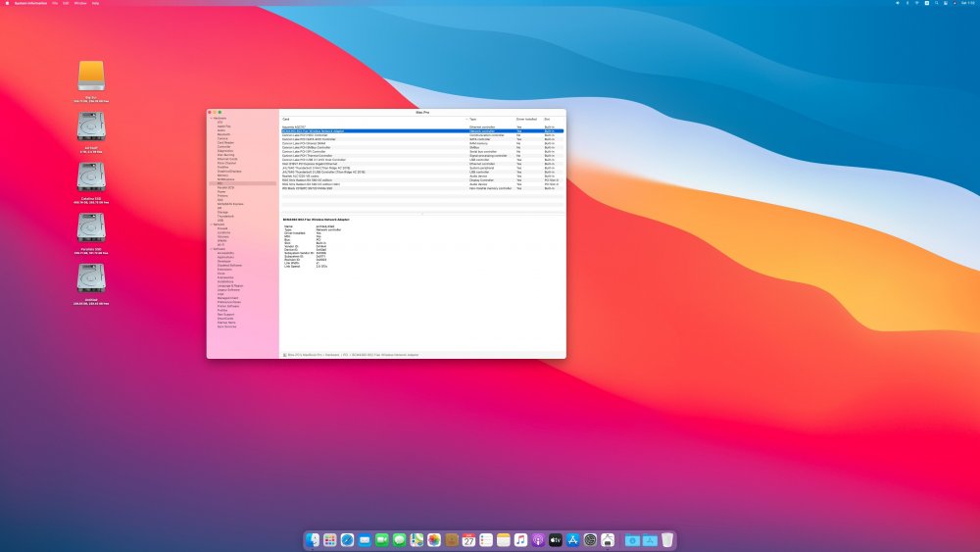This screenshot has width=980, height=552.
Task: Open Apple TV from the Dock
Action: tap(555, 539)
